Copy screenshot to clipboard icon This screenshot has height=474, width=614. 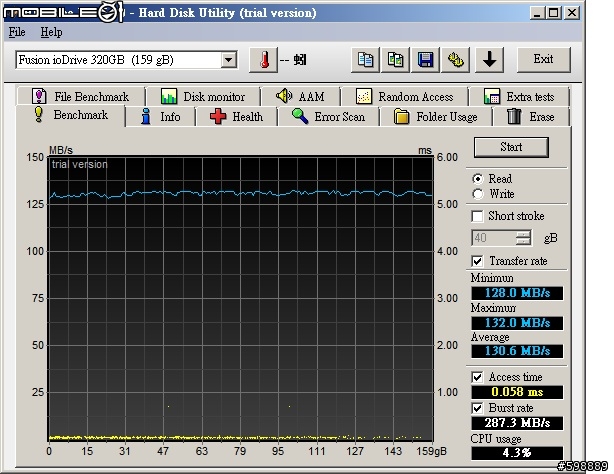[x=395, y=60]
